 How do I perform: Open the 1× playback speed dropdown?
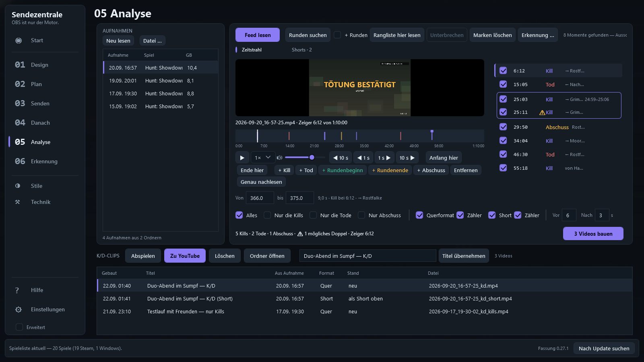pos(263,158)
